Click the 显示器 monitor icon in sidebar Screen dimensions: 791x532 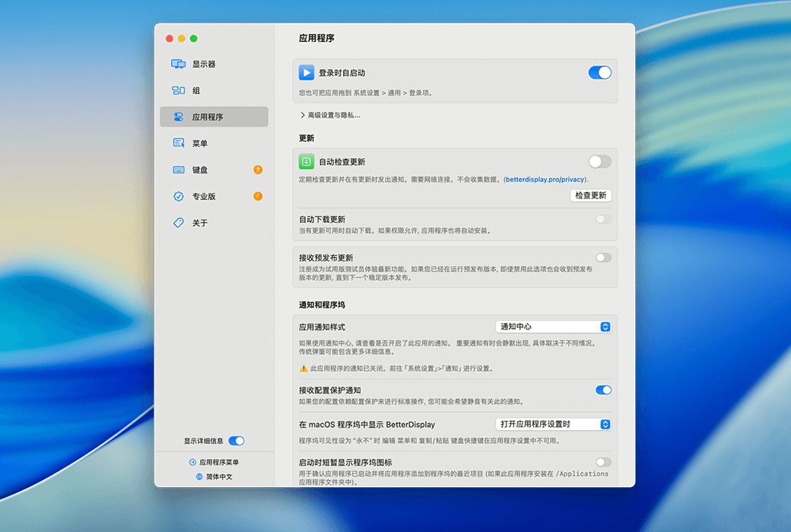[x=178, y=64]
